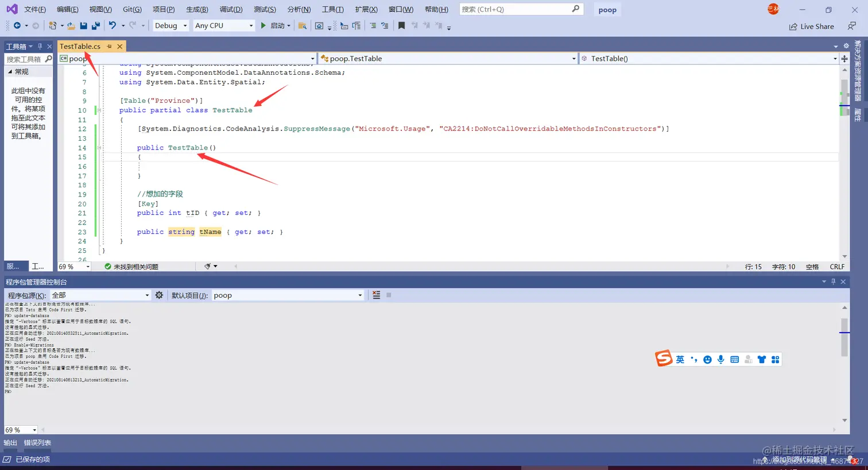868x470 pixels.
Task: Open the editor zoom 69 % dropdown
Action: (x=74, y=267)
